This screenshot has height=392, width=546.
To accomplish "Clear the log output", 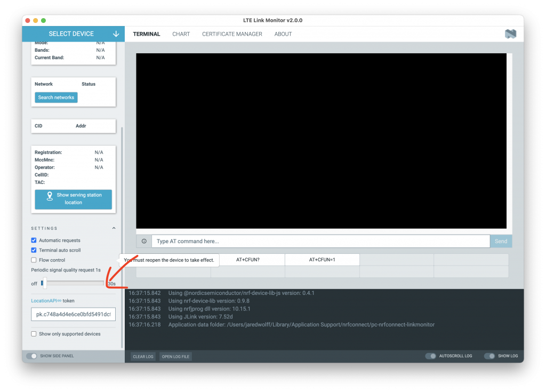I will click(x=143, y=356).
